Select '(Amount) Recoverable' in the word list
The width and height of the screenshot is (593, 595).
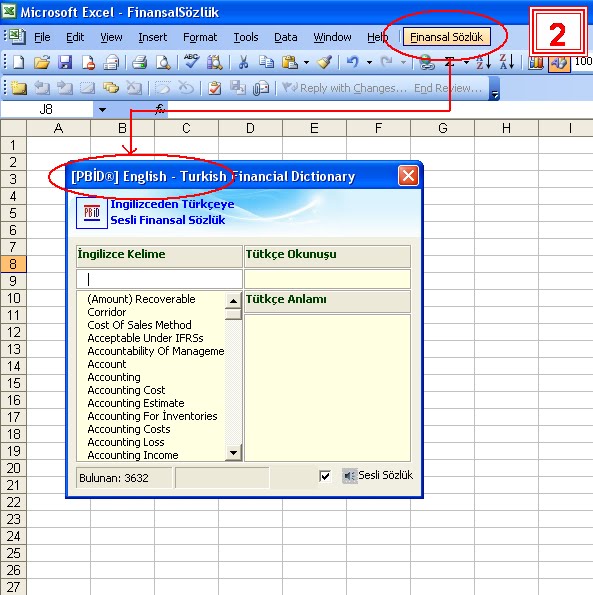141,299
